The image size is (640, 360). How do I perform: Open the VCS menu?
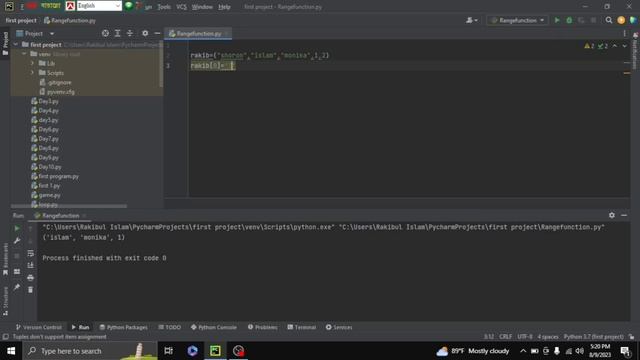pos(181,7)
